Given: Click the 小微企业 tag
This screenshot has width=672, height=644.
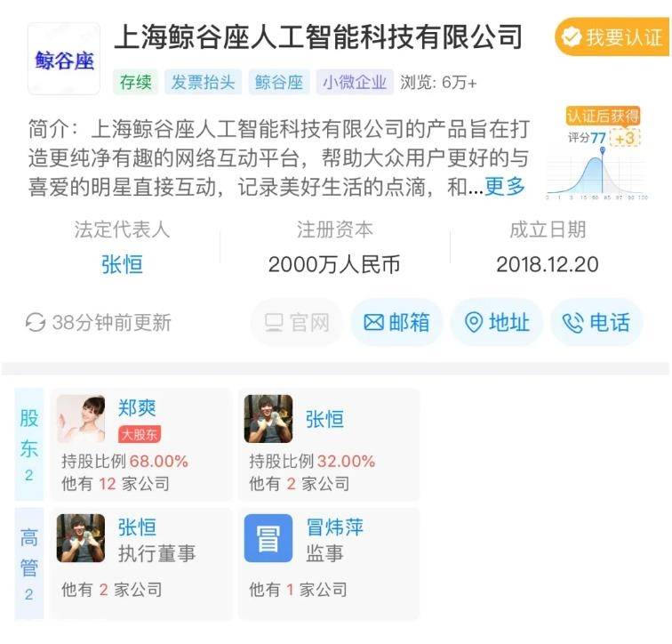Looking at the screenshot, I should (x=355, y=82).
